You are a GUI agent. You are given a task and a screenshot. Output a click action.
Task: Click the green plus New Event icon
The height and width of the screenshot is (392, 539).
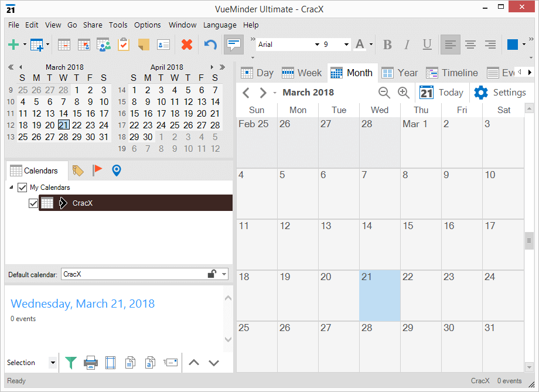[13, 45]
